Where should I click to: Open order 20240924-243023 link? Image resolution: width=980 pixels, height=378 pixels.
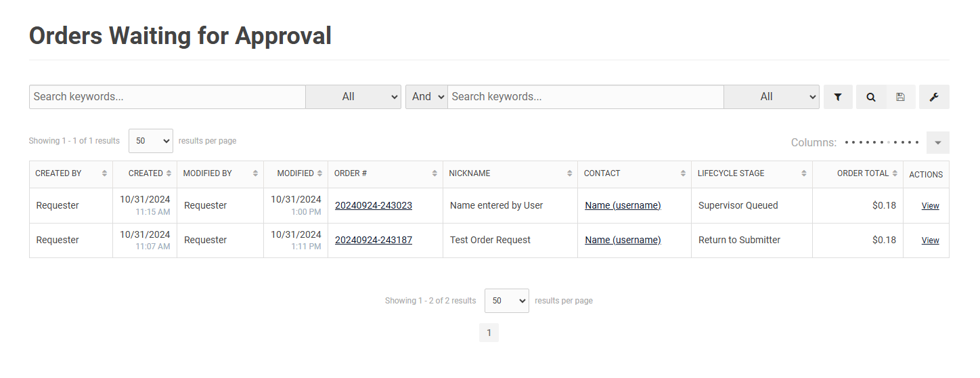pos(373,205)
